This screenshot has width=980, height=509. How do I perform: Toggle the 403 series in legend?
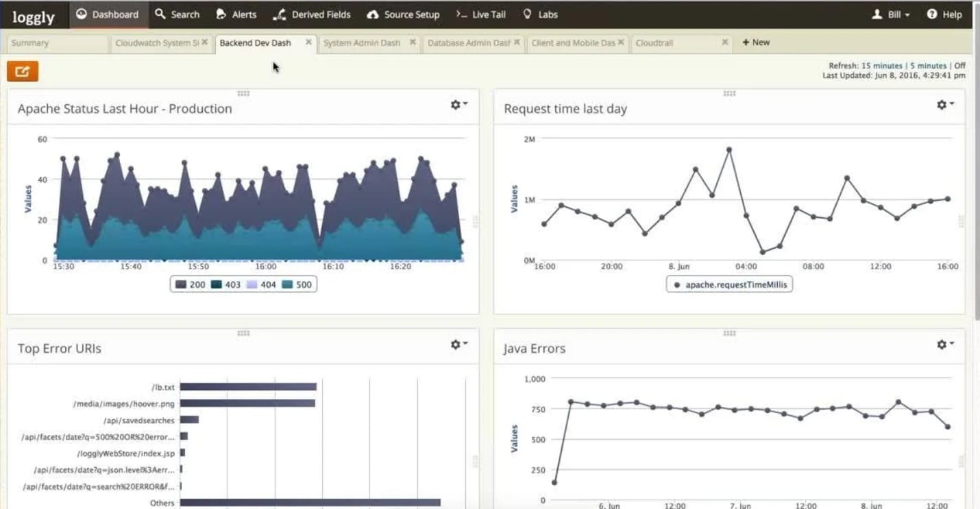(225, 284)
